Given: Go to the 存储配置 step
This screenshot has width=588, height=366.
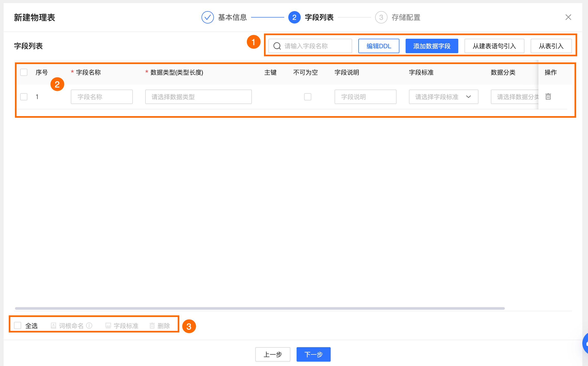Looking at the screenshot, I should click(398, 17).
